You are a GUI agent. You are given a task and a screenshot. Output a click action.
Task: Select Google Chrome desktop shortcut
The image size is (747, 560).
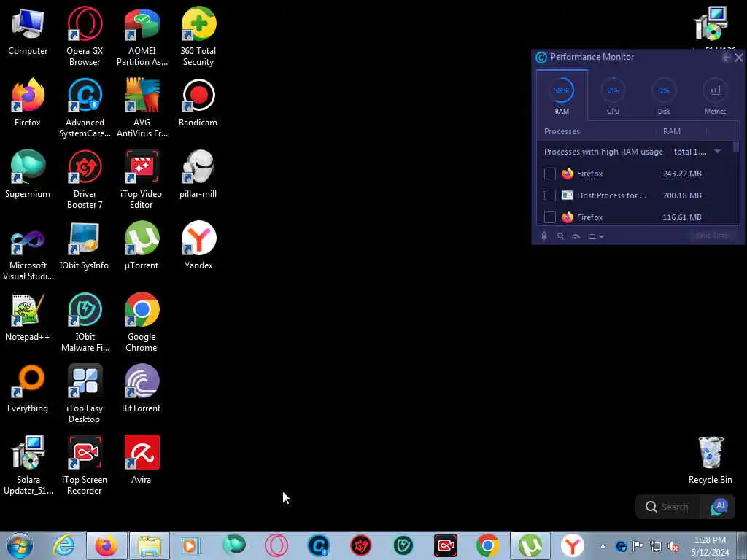(x=142, y=322)
